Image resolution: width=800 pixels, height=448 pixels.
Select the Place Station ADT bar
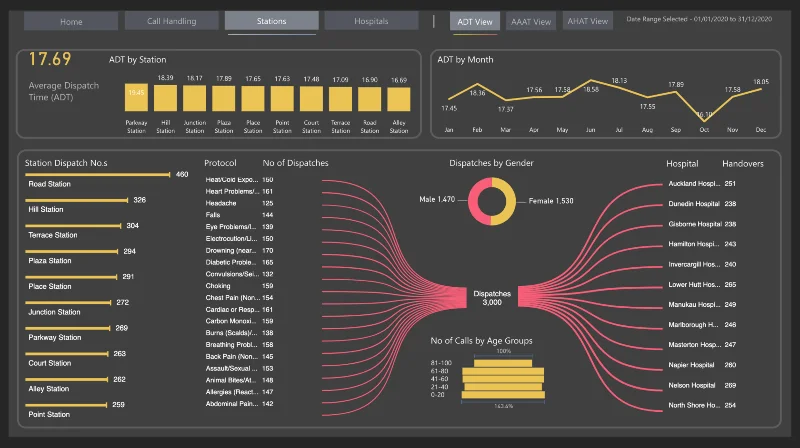pos(253,98)
